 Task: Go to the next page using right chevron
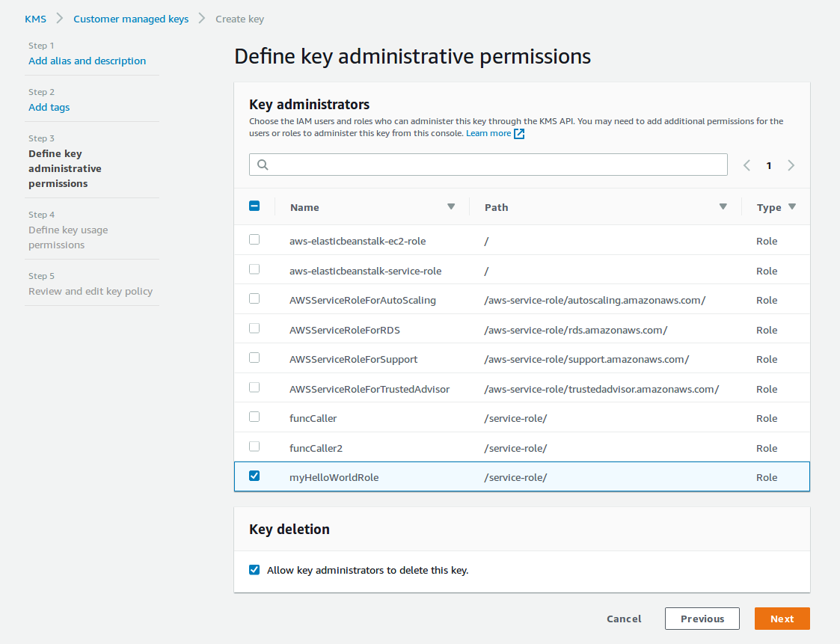791,165
